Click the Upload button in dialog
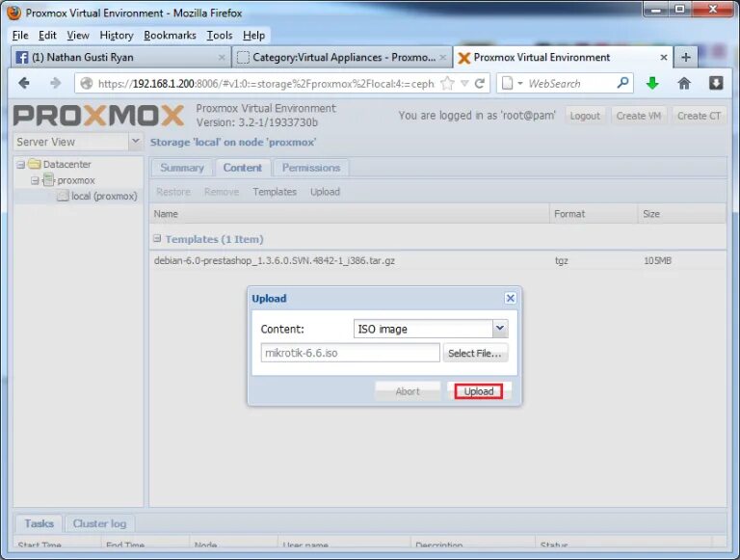The image size is (740, 560). (479, 391)
